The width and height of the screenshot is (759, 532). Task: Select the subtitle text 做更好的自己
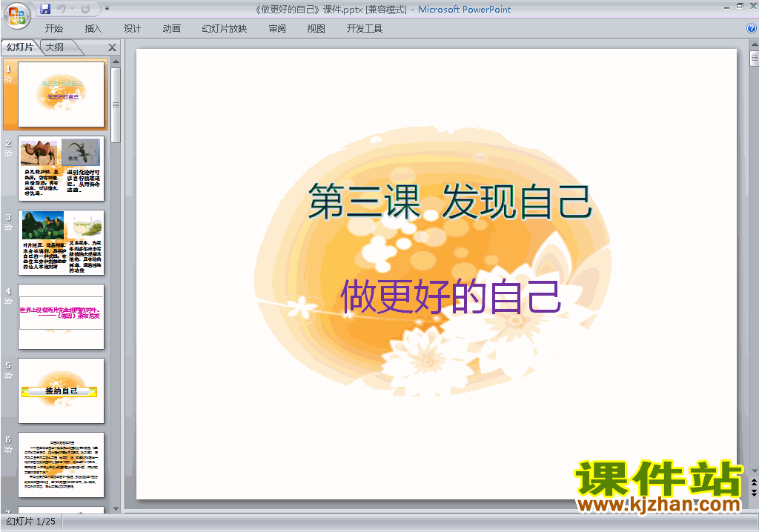click(451, 296)
